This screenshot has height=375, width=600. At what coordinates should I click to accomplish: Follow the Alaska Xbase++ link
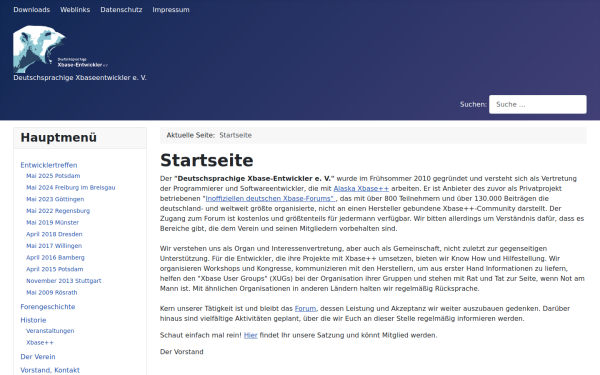pos(361,188)
